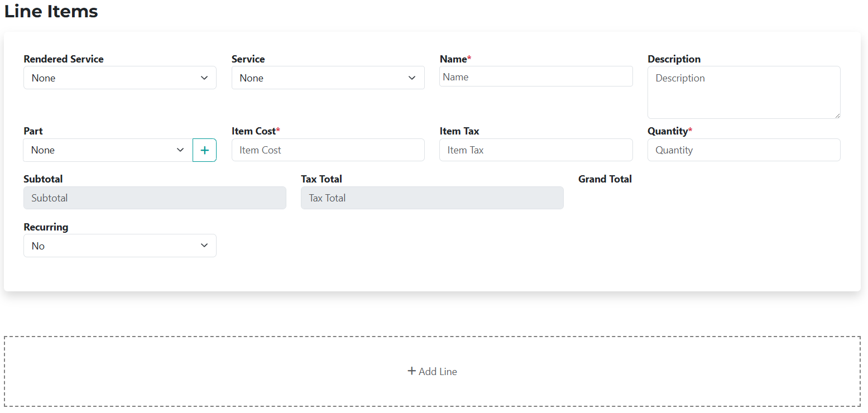Image resolution: width=868 pixels, height=413 pixels.
Task: Click the Add Line plus icon
Action: (411, 371)
